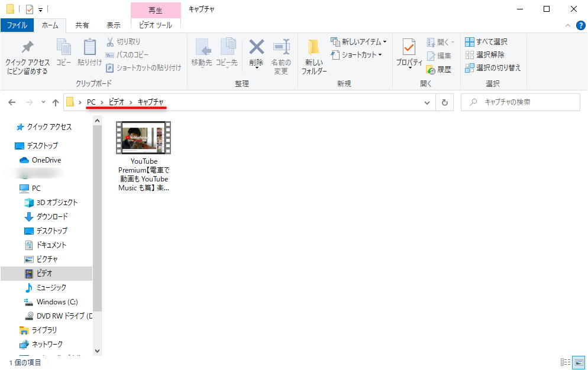Open 新しいアイテム dropdown

358,41
